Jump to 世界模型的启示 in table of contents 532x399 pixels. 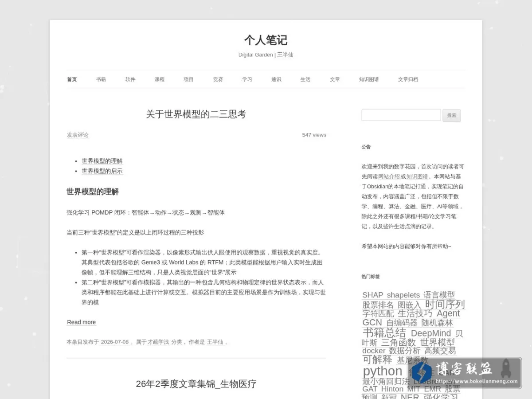(102, 171)
